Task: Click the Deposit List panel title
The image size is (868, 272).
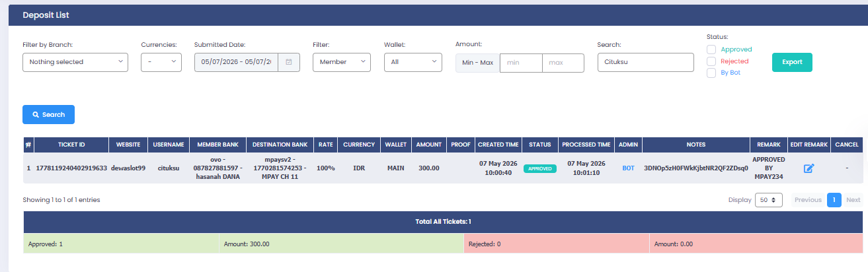Action: [46, 15]
